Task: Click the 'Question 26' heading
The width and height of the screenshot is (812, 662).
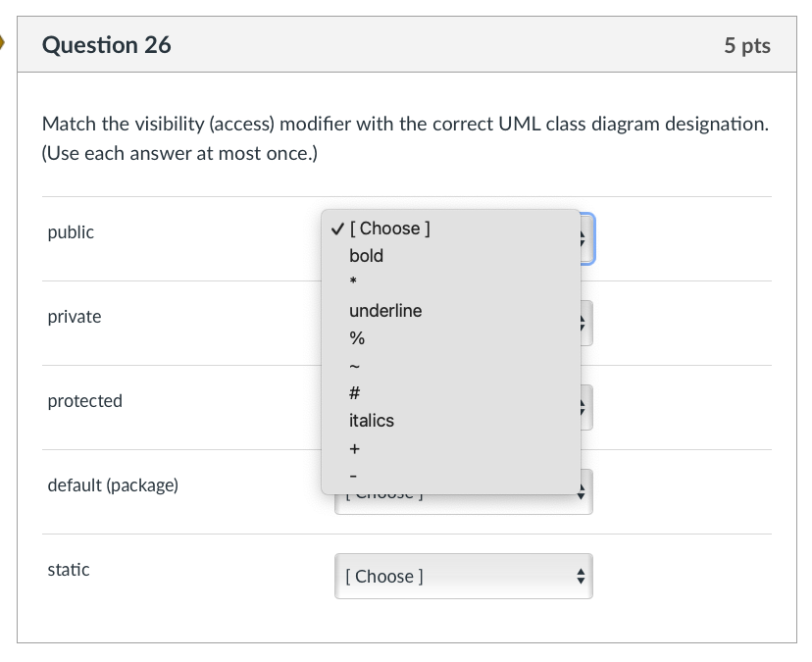Action: pos(106,45)
